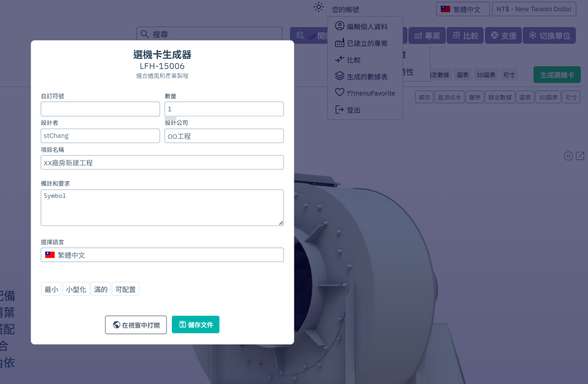Open the 您的帳號 account menu

(x=346, y=9)
